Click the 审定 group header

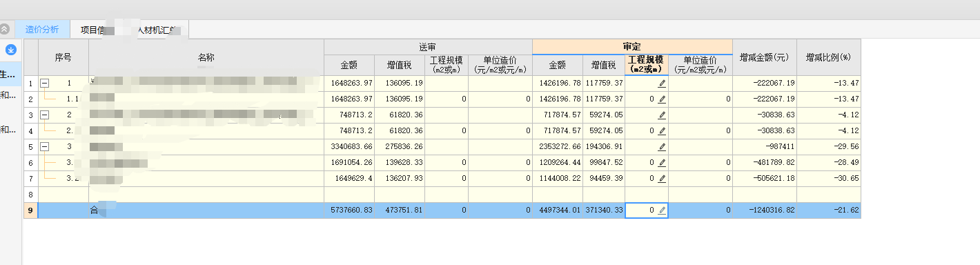coord(632,46)
